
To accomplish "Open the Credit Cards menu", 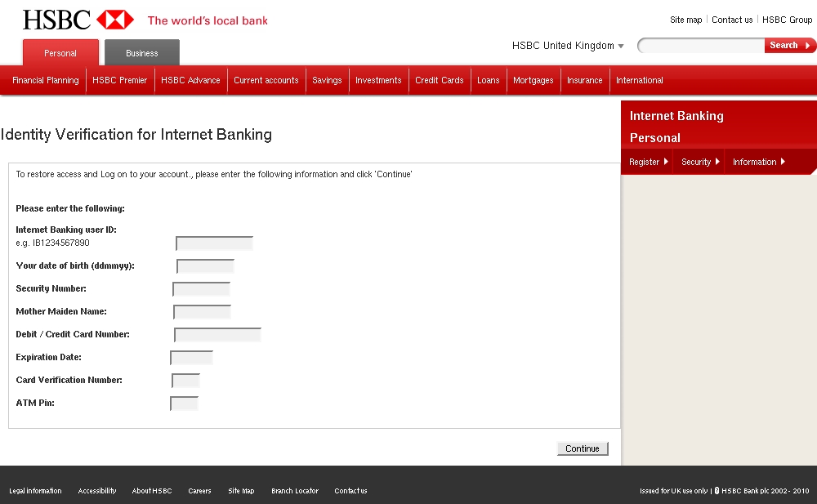I will pos(440,80).
